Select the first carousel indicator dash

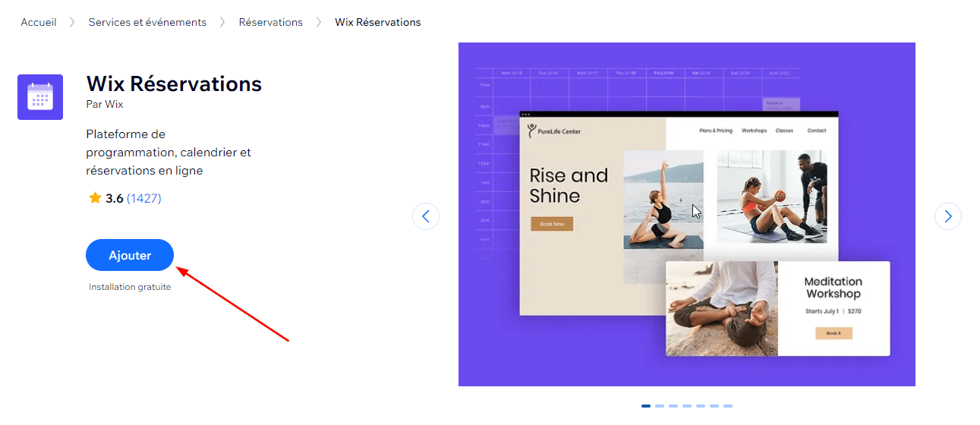click(x=646, y=406)
